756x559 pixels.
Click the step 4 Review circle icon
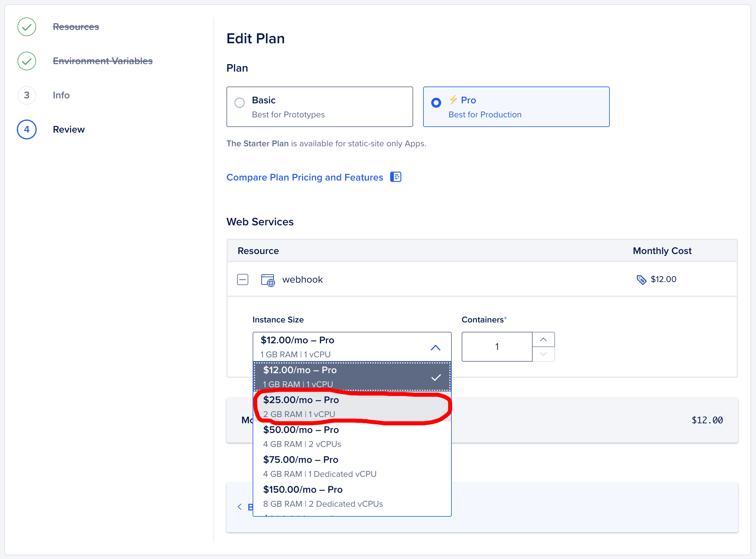point(27,129)
